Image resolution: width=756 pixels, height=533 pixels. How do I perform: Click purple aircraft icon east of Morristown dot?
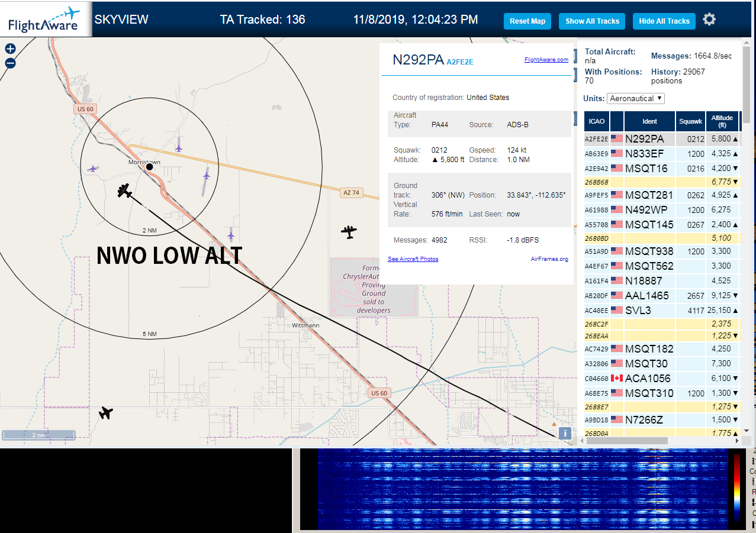[x=206, y=175]
